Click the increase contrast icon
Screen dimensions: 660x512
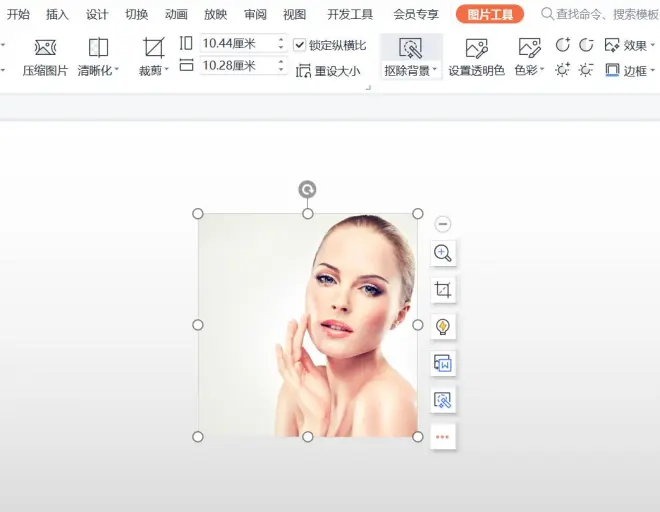pyautogui.click(x=562, y=45)
